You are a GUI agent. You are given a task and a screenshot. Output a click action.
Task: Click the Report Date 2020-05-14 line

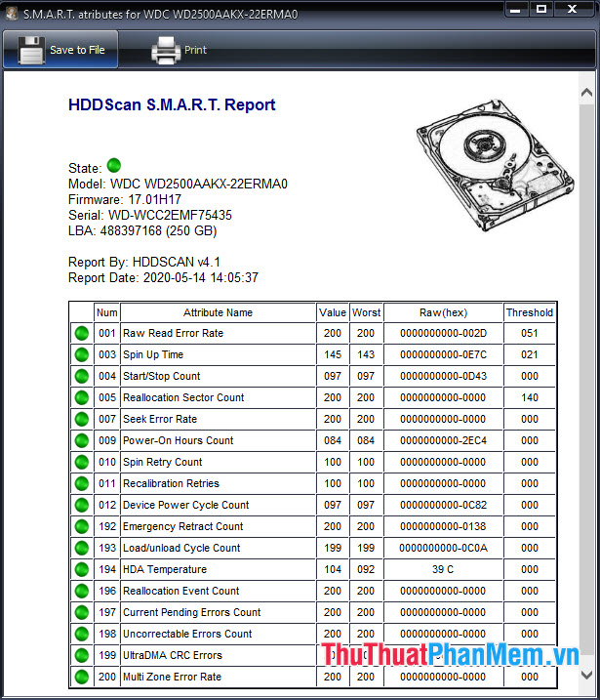[x=163, y=277]
